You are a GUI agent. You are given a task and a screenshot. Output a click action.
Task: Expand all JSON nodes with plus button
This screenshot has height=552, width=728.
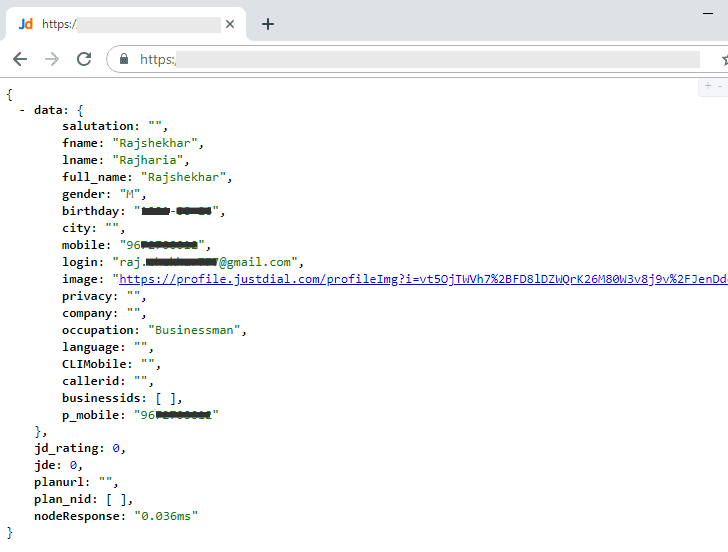pyautogui.click(x=708, y=87)
